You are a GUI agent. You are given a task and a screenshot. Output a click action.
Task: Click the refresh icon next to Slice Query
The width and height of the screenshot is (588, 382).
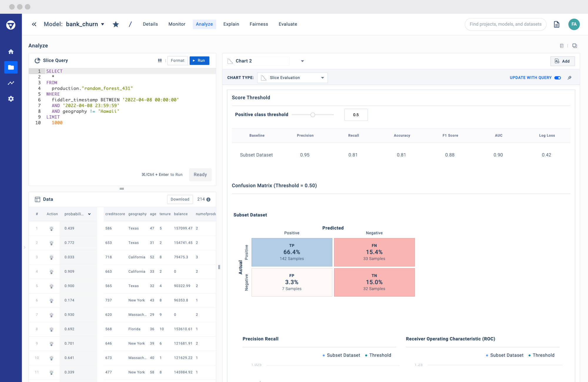click(x=38, y=60)
